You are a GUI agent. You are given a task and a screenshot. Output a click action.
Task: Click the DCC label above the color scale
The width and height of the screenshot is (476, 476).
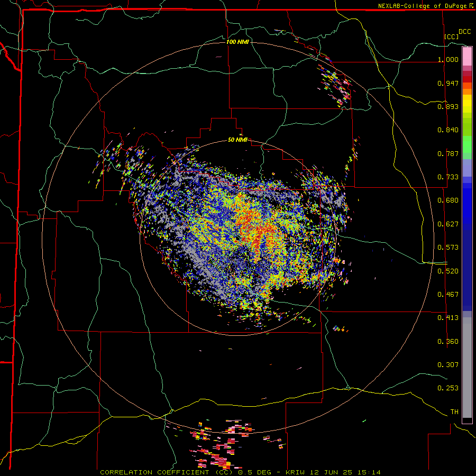[464, 32]
